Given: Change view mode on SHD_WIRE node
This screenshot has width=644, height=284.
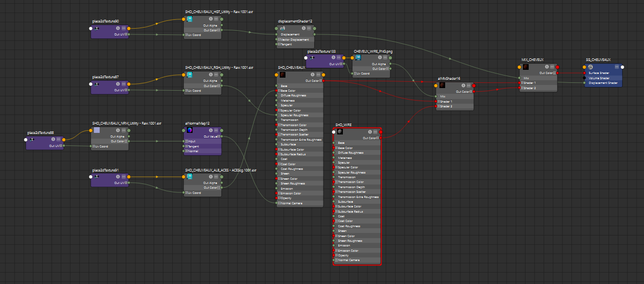Looking at the screenshot, I should tap(375, 132).
